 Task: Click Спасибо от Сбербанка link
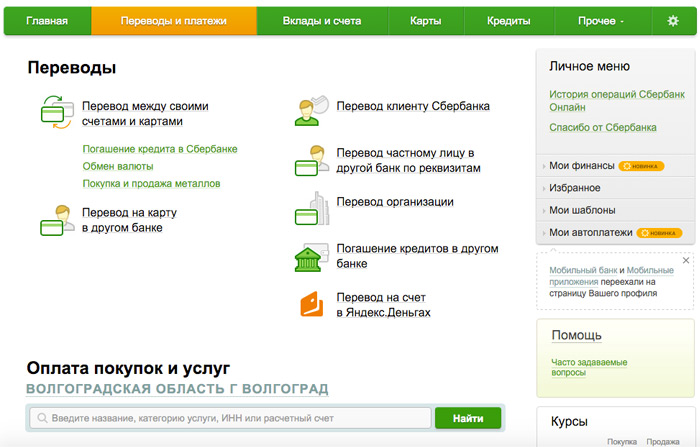click(603, 127)
